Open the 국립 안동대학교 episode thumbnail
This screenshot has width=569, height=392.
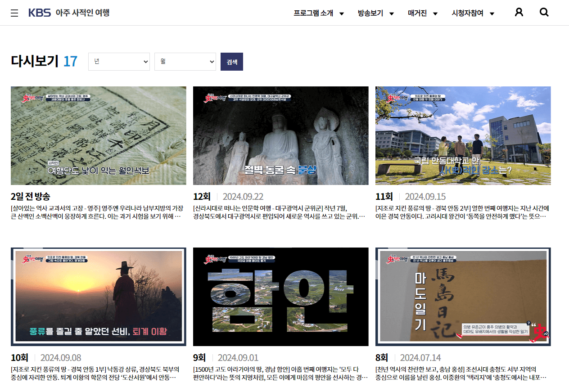(463, 135)
